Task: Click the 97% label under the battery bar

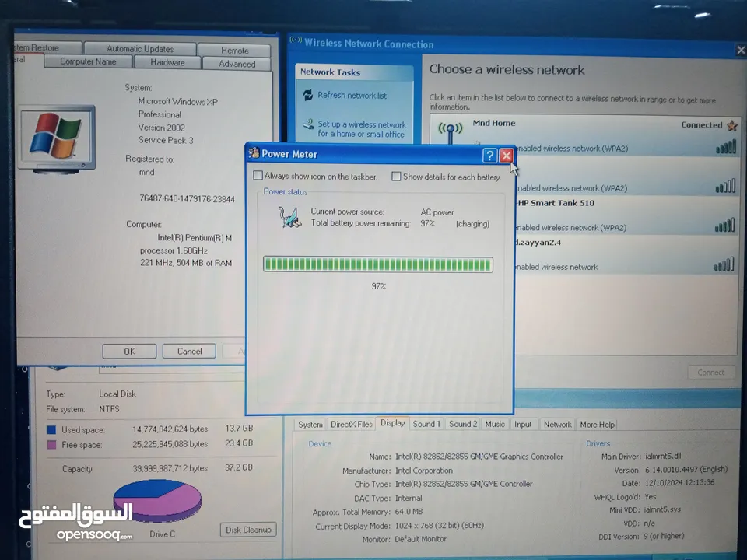Action: [x=379, y=286]
